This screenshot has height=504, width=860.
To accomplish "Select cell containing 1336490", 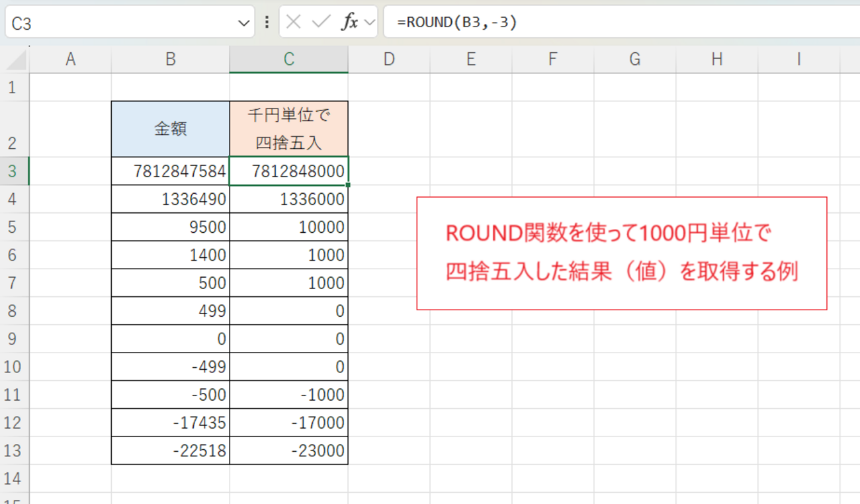I will (x=171, y=199).
